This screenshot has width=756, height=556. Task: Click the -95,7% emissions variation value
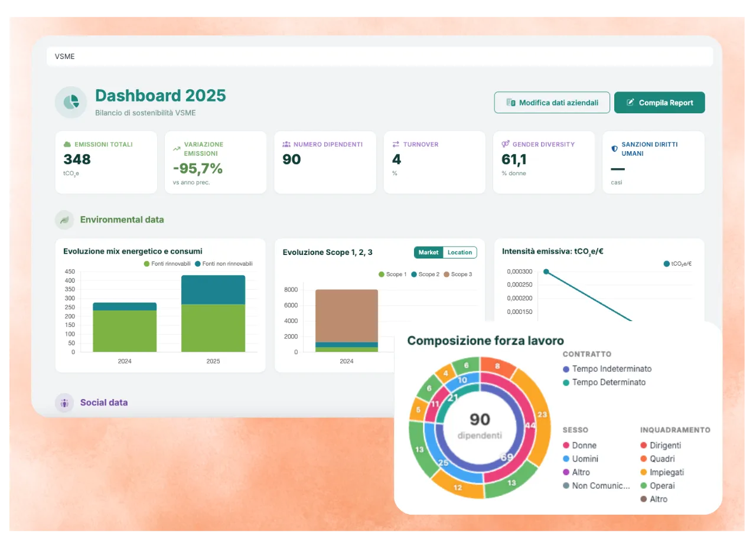click(197, 169)
